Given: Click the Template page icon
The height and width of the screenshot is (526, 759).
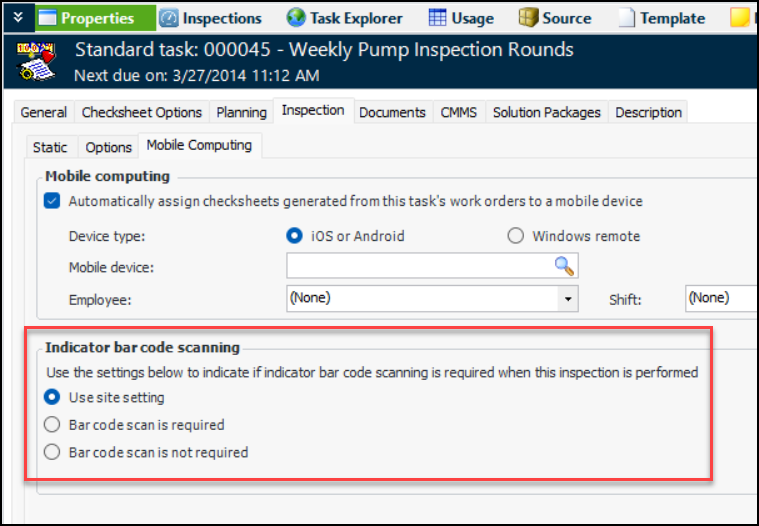Looking at the screenshot, I should point(626,18).
